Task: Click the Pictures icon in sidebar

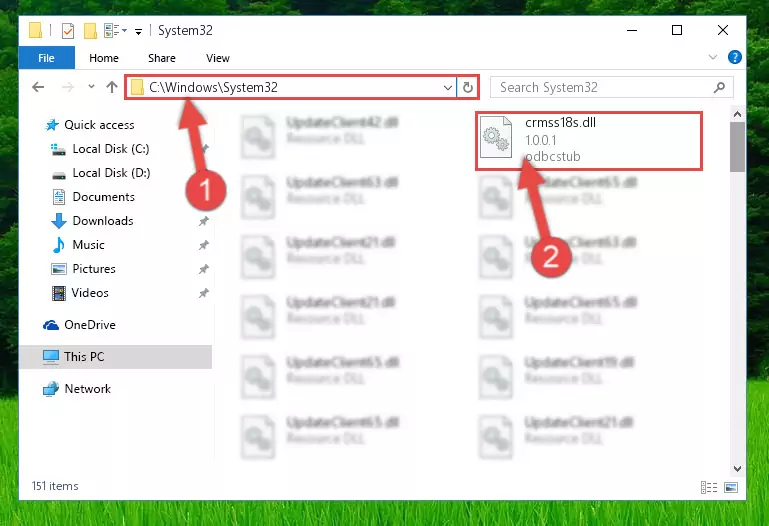Action: (x=59, y=269)
